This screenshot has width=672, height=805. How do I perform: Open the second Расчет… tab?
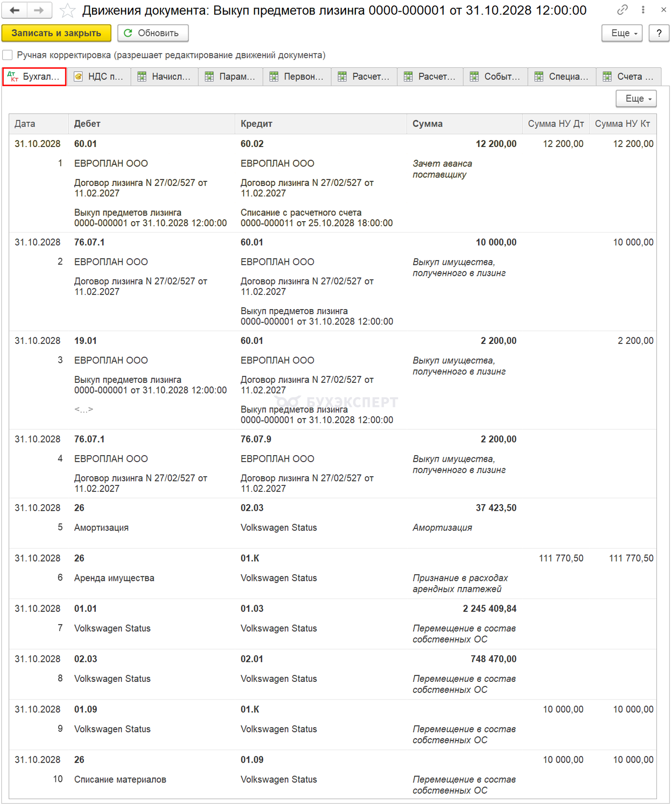pos(430,77)
